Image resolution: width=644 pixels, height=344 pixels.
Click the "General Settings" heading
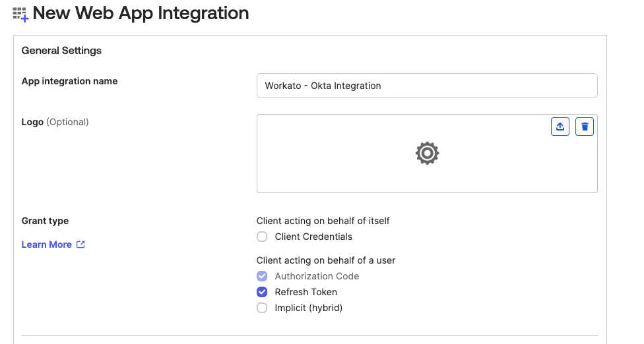pyautogui.click(x=61, y=51)
